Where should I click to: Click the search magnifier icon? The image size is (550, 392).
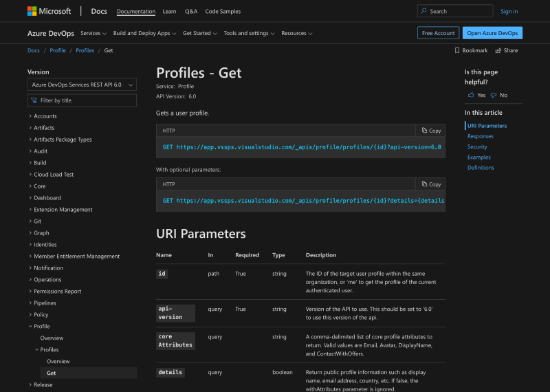[x=424, y=11]
